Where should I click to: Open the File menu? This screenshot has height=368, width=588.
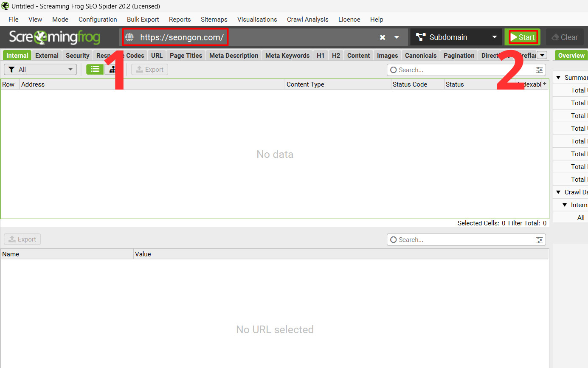coord(14,20)
